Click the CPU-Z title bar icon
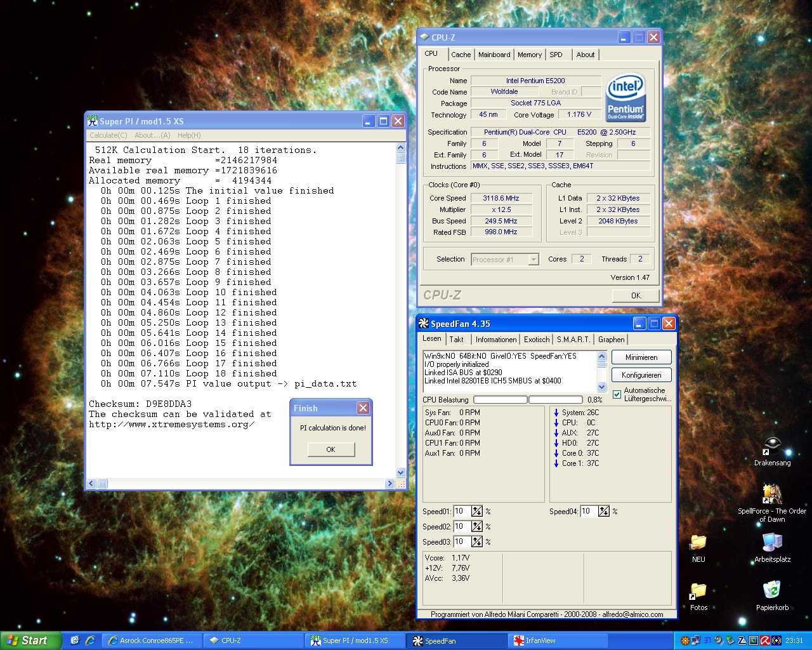 [x=424, y=37]
